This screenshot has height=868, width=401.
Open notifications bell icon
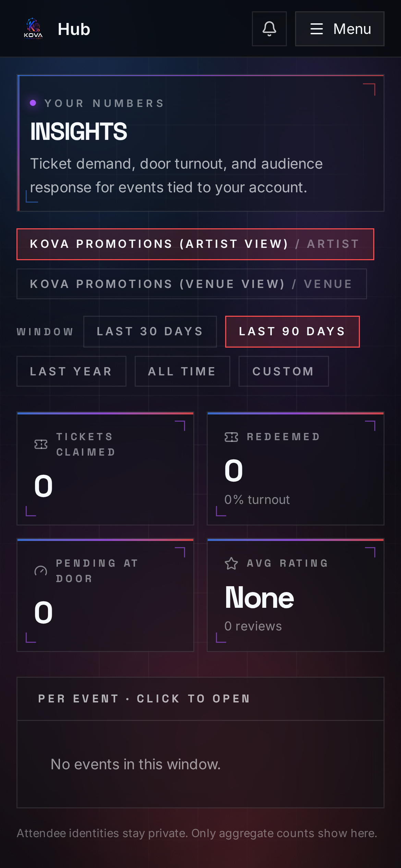(269, 29)
